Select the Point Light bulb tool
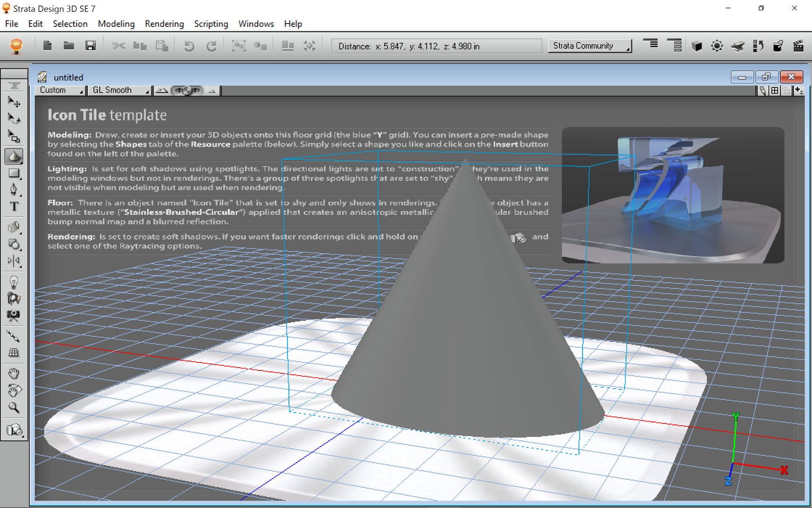The height and width of the screenshot is (508, 812). tap(14, 283)
